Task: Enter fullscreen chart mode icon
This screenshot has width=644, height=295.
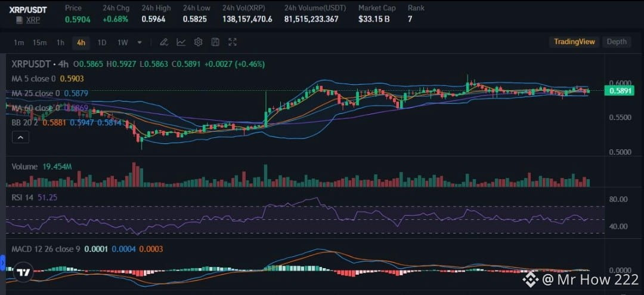Action: (x=233, y=42)
